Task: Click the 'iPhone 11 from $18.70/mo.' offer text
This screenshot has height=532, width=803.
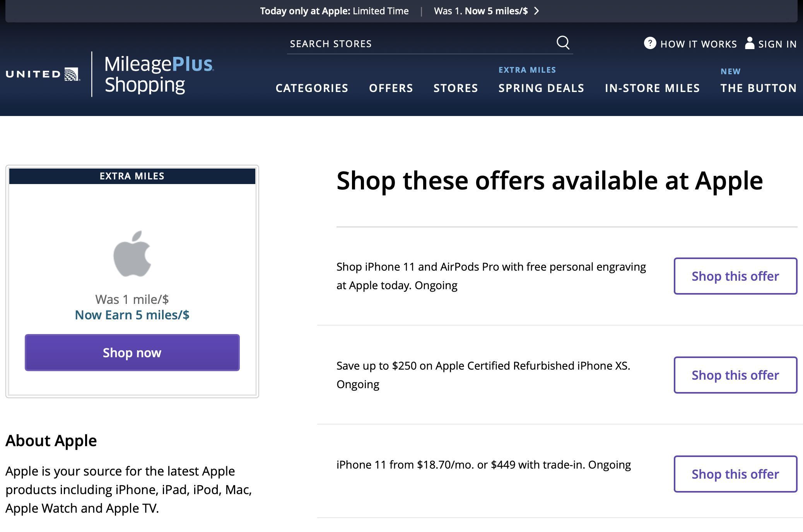Action: 484,465
